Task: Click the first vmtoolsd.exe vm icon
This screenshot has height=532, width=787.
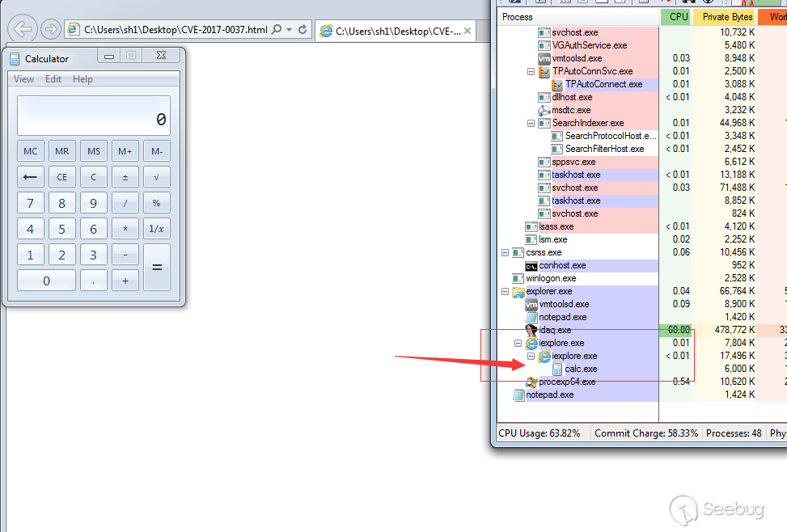Action: 544,58
